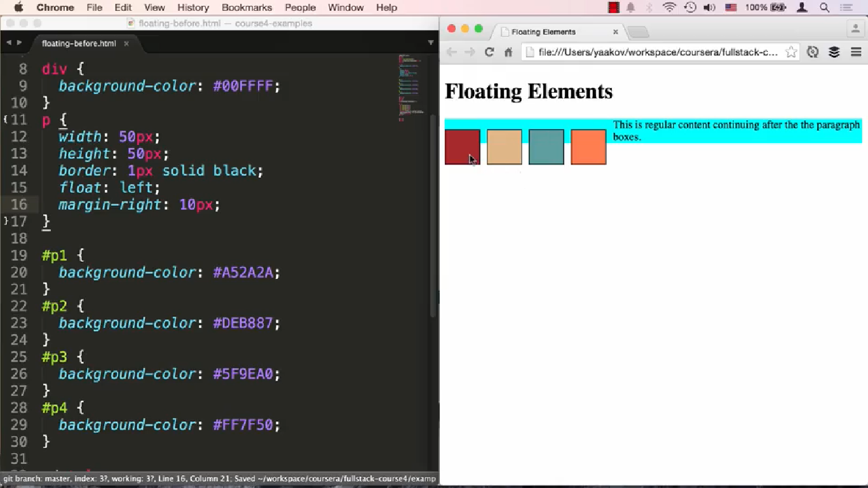Image resolution: width=868 pixels, height=488 pixels.
Task: Click the LiveReload extension icon
Action: pyautogui.click(x=813, y=52)
